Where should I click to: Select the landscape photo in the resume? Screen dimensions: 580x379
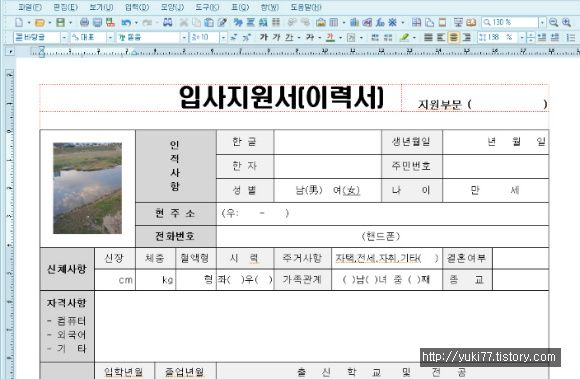click(x=87, y=188)
